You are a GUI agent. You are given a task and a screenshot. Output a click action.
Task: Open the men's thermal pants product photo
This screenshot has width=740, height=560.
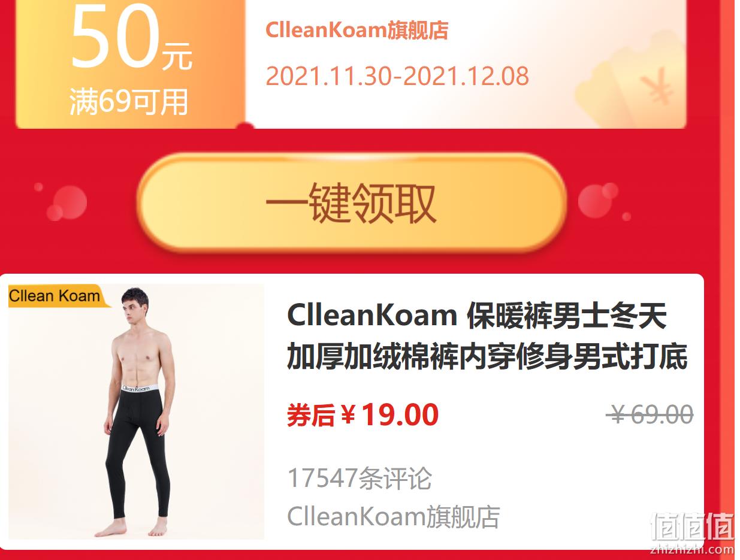tap(136, 411)
